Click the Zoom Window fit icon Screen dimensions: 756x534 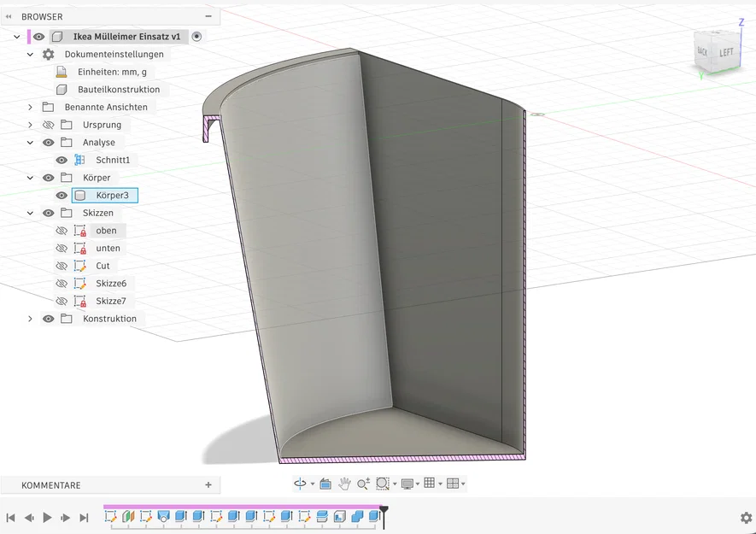[x=383, y=484]
